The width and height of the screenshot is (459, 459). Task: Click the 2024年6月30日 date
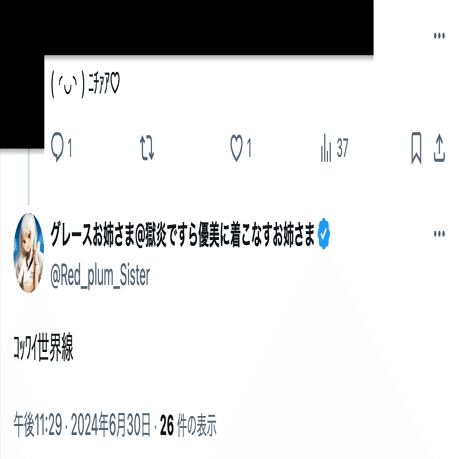click(111, 425)
